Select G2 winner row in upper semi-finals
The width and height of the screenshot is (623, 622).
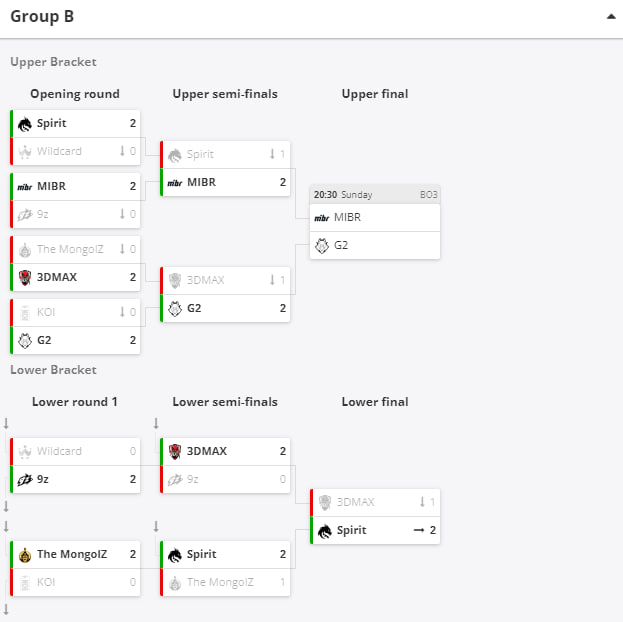pos(225,308)
